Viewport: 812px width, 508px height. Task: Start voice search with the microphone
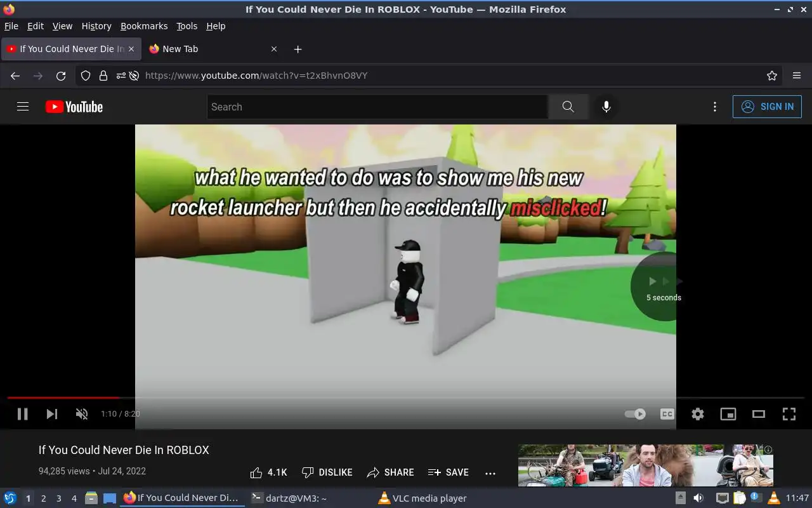pos(606,107)
